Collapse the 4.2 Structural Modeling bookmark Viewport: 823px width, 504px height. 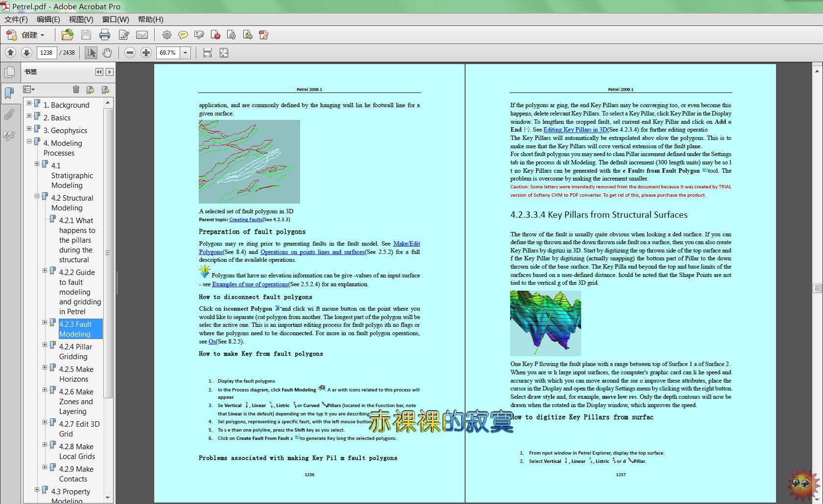tap(37, 196)
